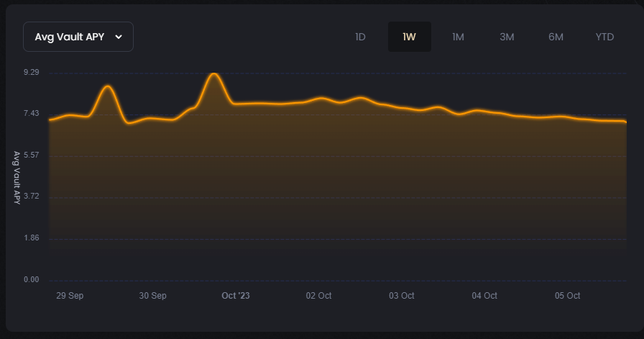The image size is (644, 339).
Task: Open the Avg Vault APY metric dropdown
Action: click(x=78, y=37)
